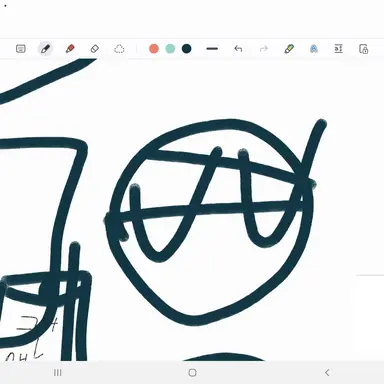Choose the dark navy color swatch
This screenshot has width=384, height=384.
pyautogui.click(x=187, y=49)
